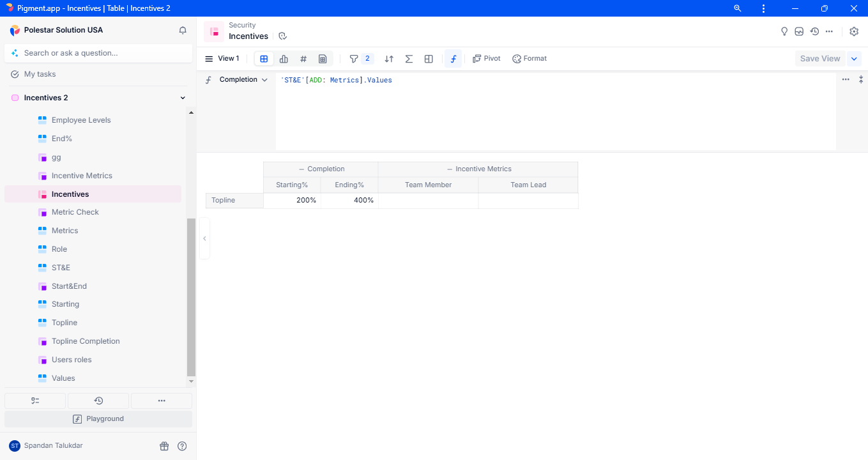Open the Starting list
868x460 pixels.
point(65,304)
